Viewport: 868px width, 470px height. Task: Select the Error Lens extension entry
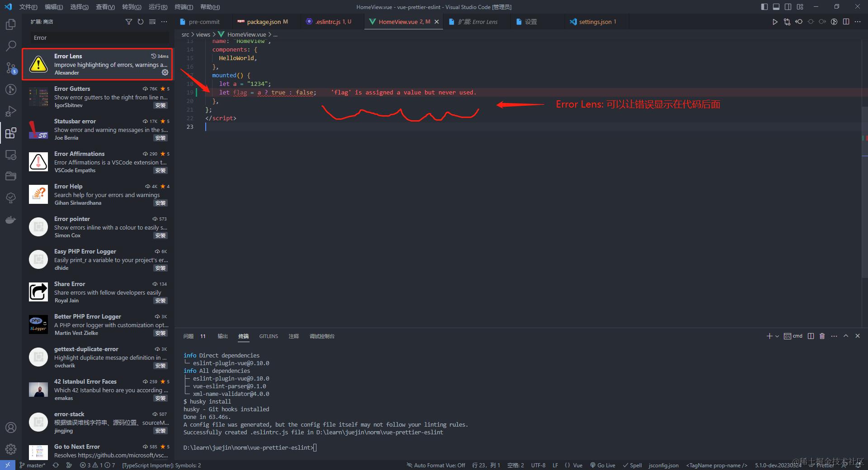pyautogui.click(x=98, y=64)
